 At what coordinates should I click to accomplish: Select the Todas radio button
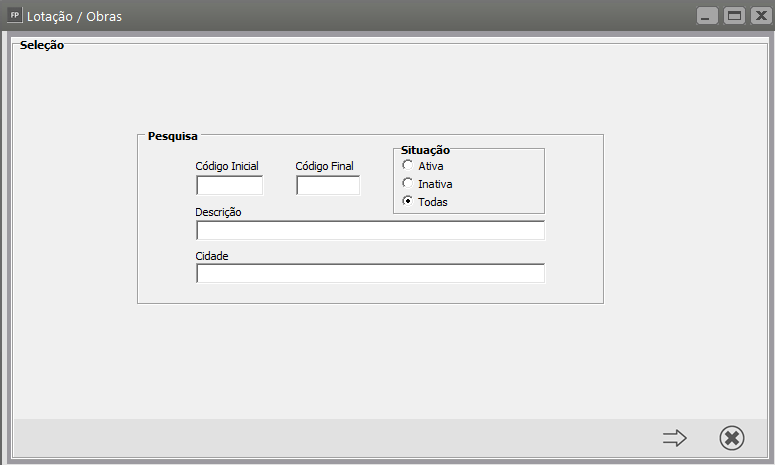[407, 201]
